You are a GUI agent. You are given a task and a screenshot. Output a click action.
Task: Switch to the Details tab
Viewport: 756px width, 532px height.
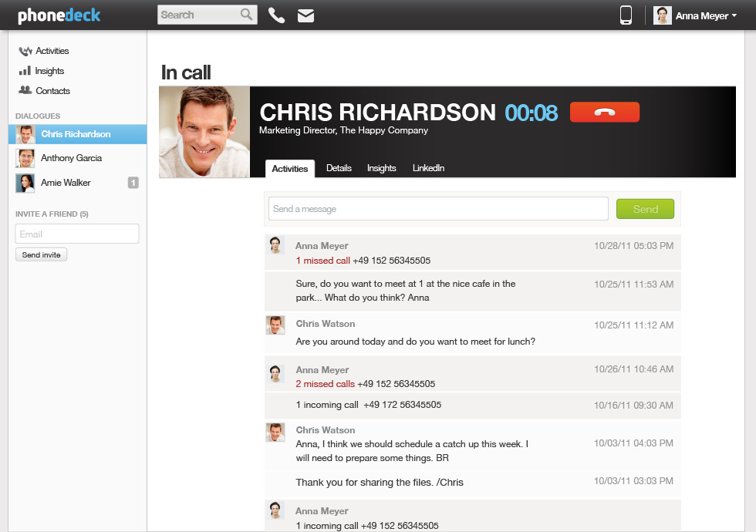339,168
